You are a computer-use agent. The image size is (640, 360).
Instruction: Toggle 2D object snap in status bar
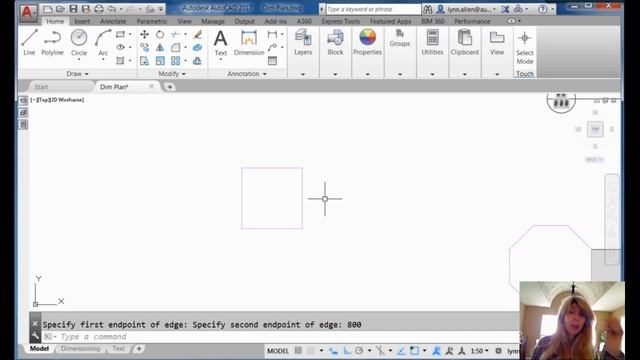(x=414, y=351)
